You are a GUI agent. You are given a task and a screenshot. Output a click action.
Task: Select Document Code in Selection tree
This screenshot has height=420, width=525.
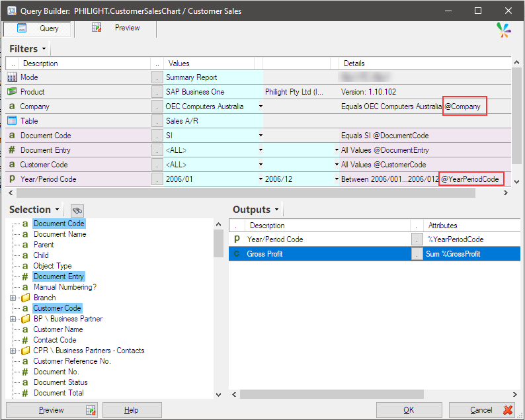(59, 224)
